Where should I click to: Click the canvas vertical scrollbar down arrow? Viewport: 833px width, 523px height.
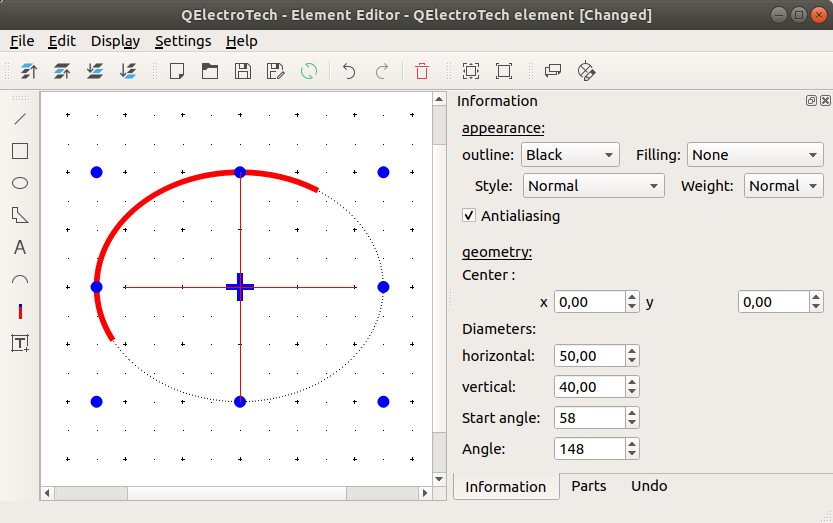point(439,479)
